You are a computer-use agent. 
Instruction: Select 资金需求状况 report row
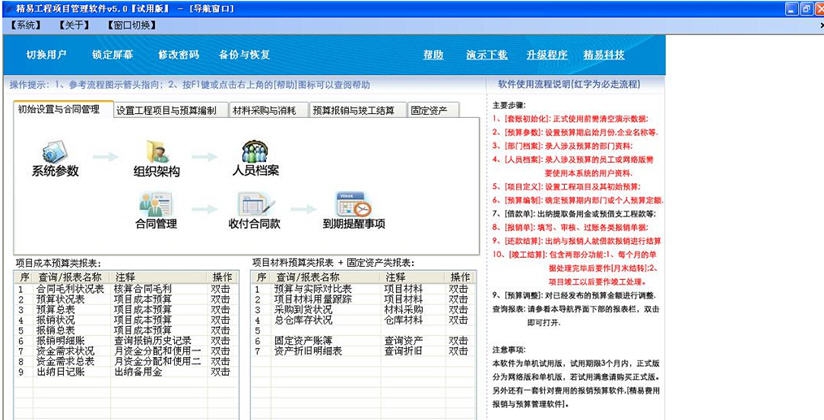pyautogui.click(x=126, y=351)
